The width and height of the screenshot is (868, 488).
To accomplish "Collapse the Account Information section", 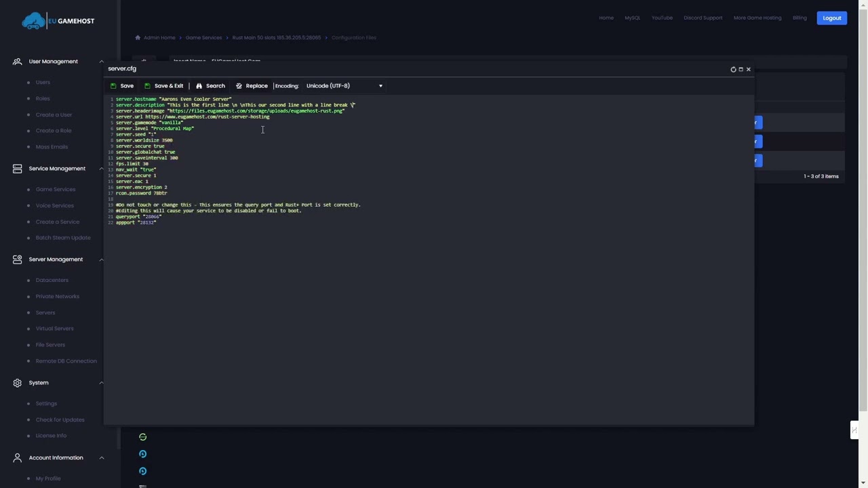I will coord(102,458).
